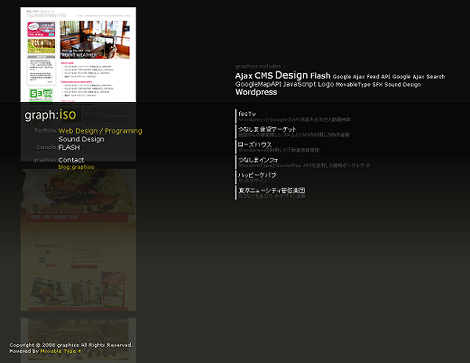This screenshot has height=363, width=470.
Task: Open the ハッピーケバブ portfolio entry
Action: [x=257, y=175]
